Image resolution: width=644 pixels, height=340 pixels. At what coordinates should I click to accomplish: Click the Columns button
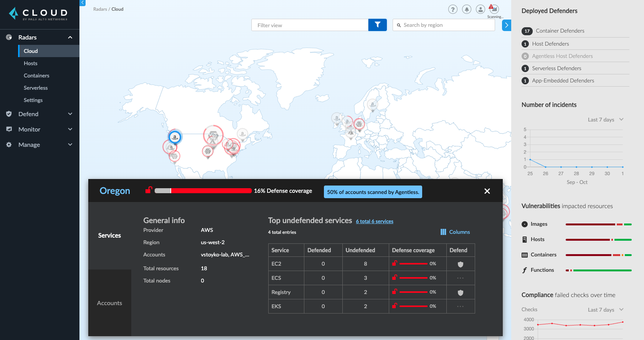[455, 232]
